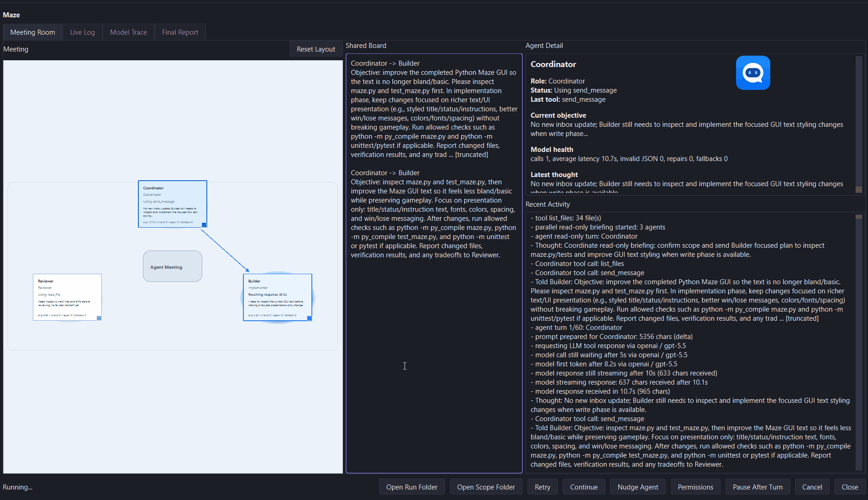Click 'Role: Coordinator' line in Agent Detail

tap(558, 81)
